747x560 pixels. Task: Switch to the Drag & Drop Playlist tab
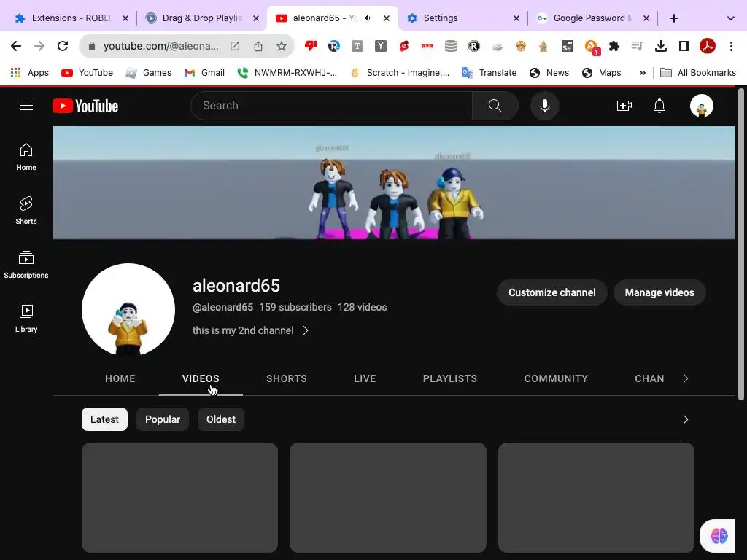pos(201,18)
